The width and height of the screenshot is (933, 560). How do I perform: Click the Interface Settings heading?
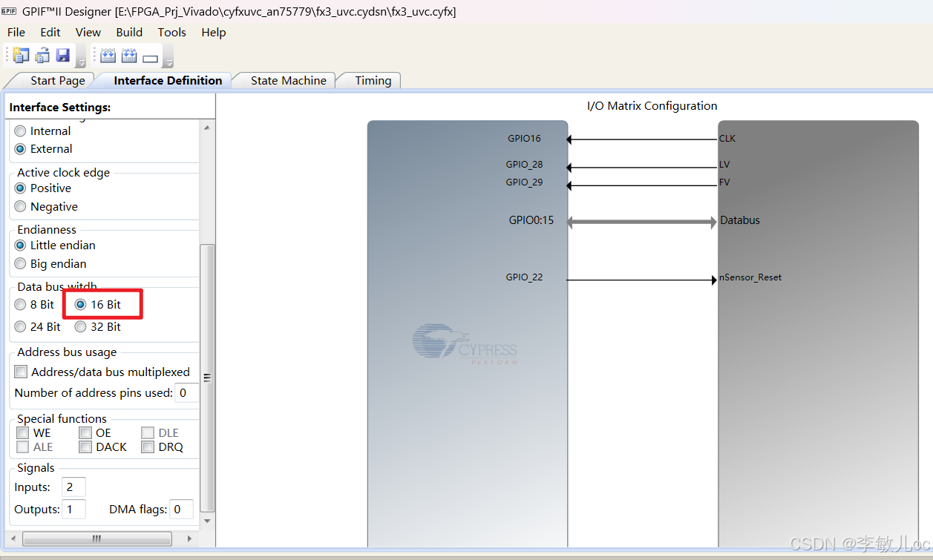pos(60,108)
